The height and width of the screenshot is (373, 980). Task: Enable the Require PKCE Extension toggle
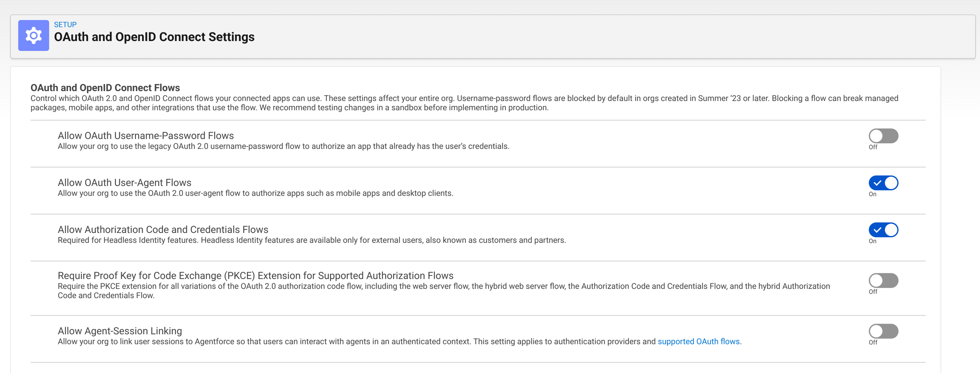(x=883, y=280)
